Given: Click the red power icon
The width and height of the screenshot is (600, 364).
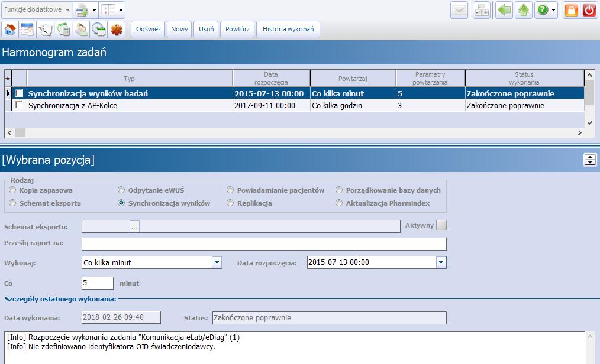Looking at the screenshot, I should tap(589, 10).
